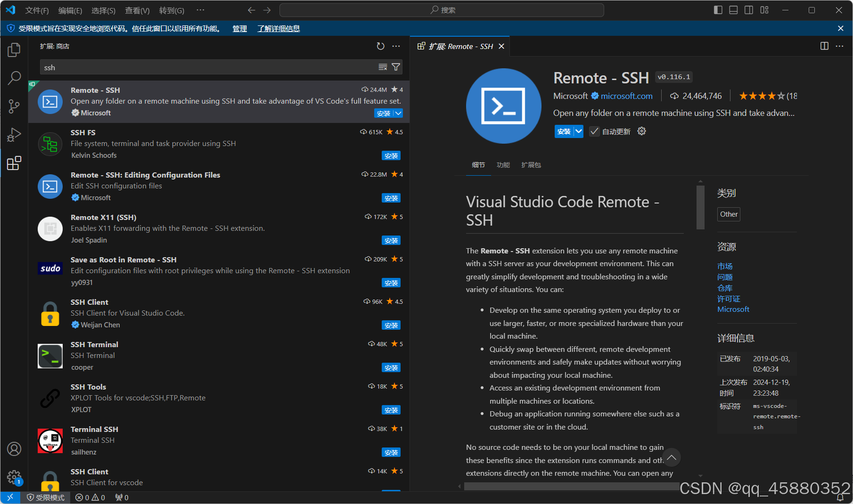Viewport: 853px width, 504px height.
Task: Split the editor to the right
Action: coord(824,46)
